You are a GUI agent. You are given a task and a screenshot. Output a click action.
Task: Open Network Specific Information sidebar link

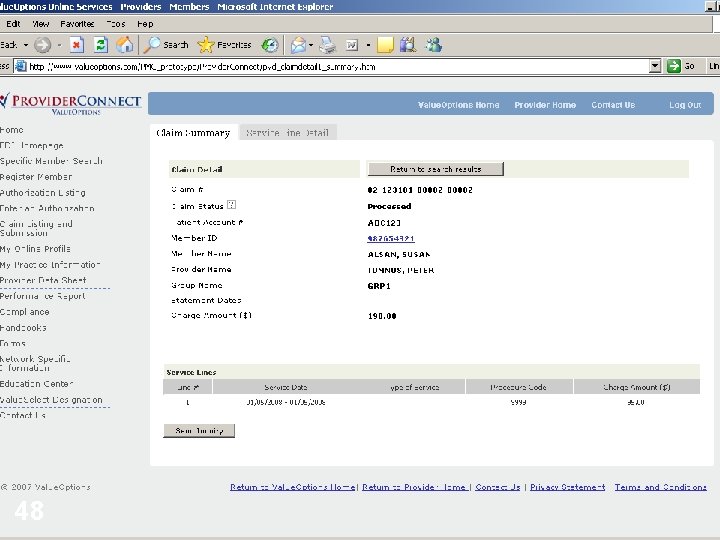[x=35, y=363]
